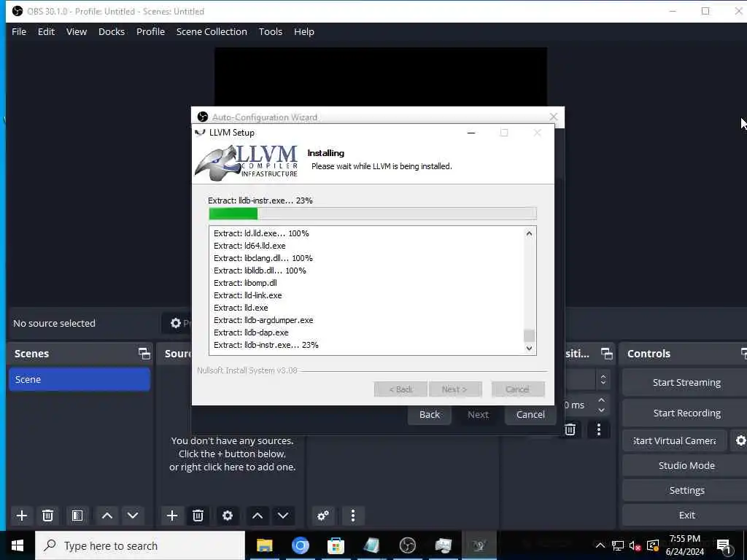Click Back in the Auto-Configuration Wizard
Image resolution: width=747 pixels, height=560 pixels.
coord(429,414)
